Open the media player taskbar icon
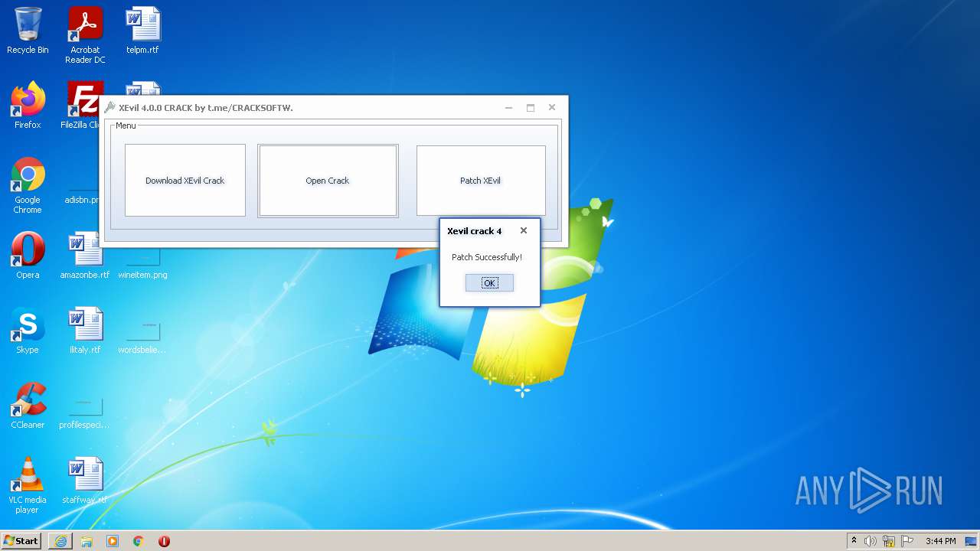This screenshot has height=551, width=980. (113, 541)
